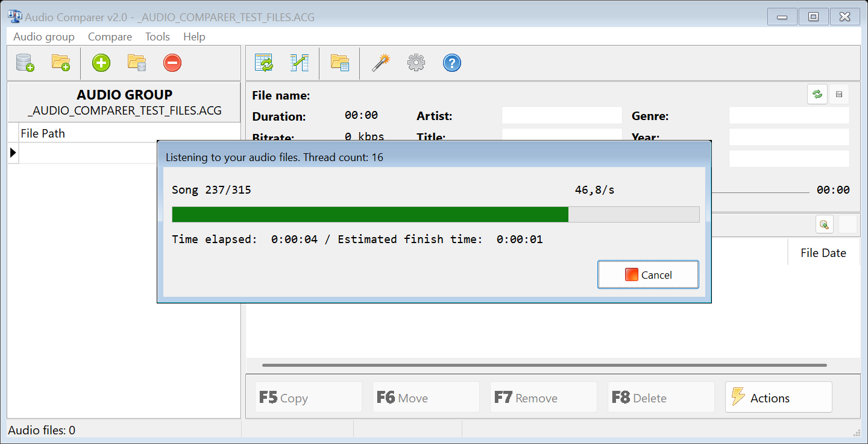
Task: Click the open audio group folder icon
Action: [60, 63]
